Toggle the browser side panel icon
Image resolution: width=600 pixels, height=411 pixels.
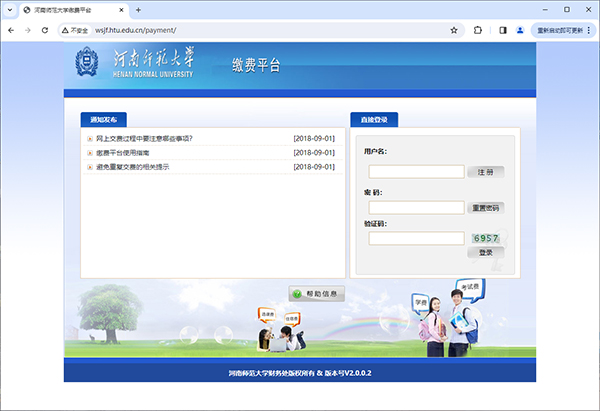(503, 30)
